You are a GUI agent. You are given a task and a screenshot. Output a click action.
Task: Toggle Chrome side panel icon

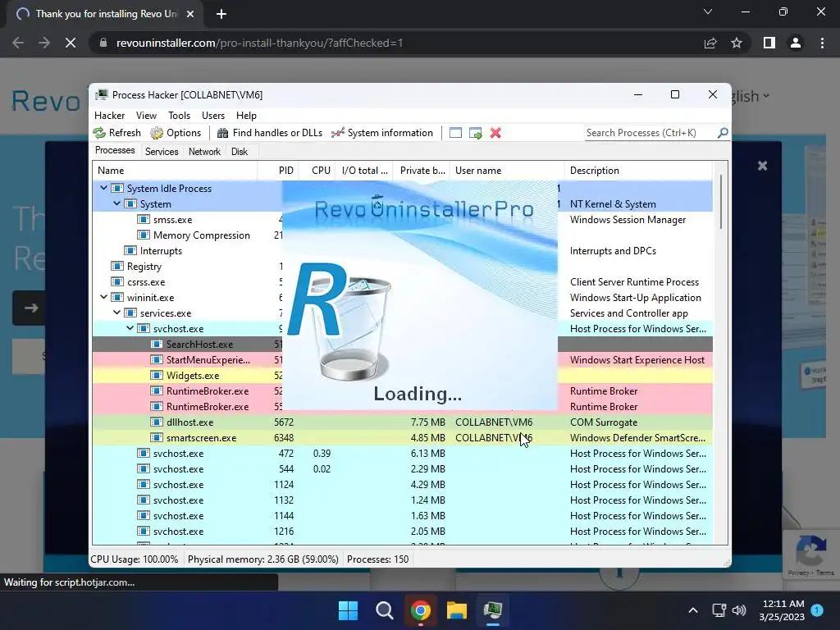pyautogui.click(x=769, y=43)
